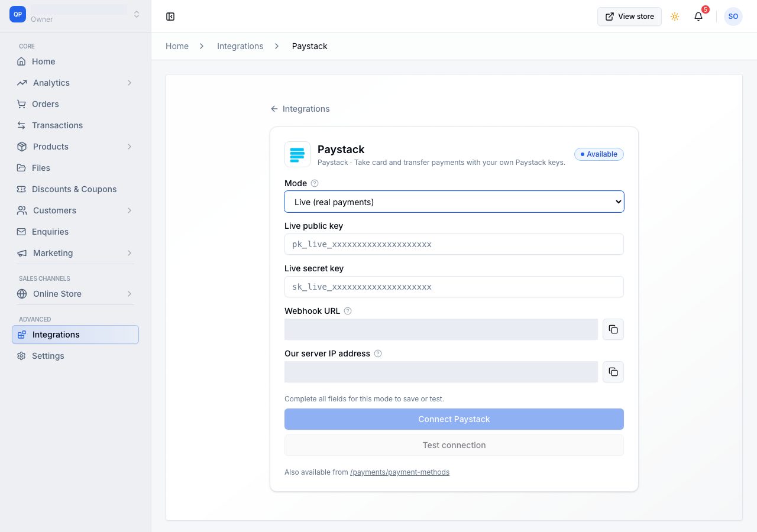Viewport: 757px width, 532px height.
Task: Click the Connect Paystack button
Action: coord(454,419)
